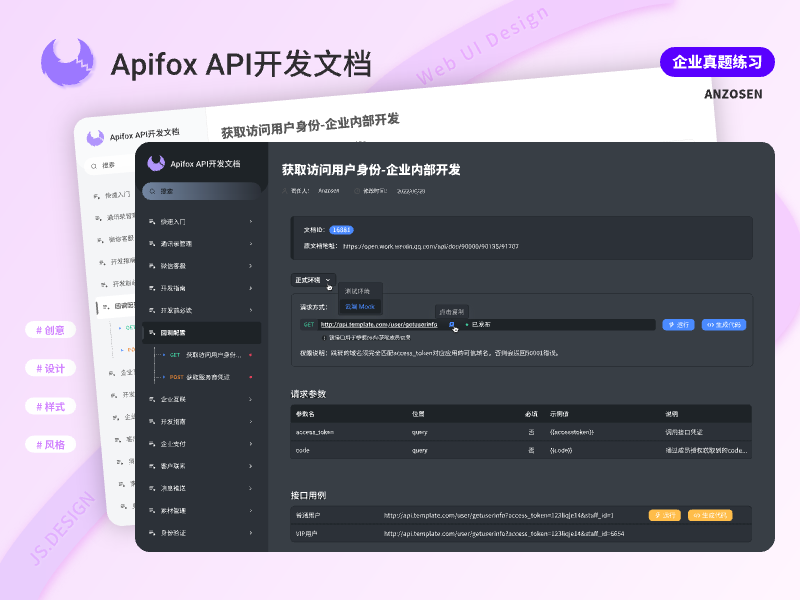
Task: Click the magnifier icon in the dark search box
Action: [152, 191]
